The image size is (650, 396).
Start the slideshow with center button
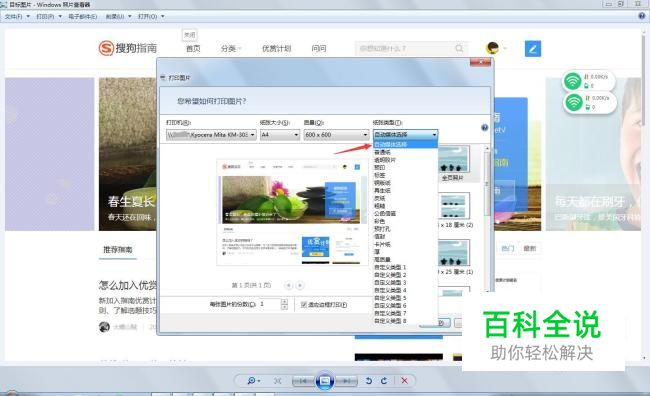click(325, 381)
